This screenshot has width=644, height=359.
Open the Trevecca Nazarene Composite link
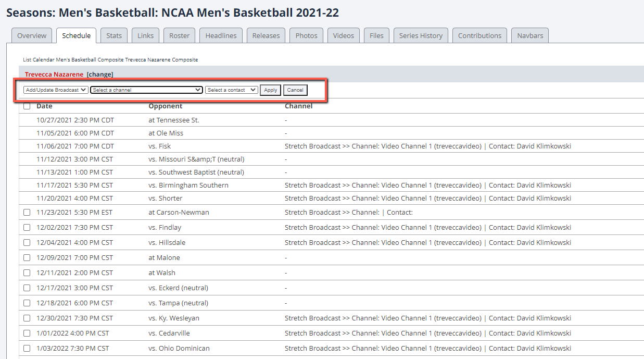pyautogui.click(x=161, y=60)
